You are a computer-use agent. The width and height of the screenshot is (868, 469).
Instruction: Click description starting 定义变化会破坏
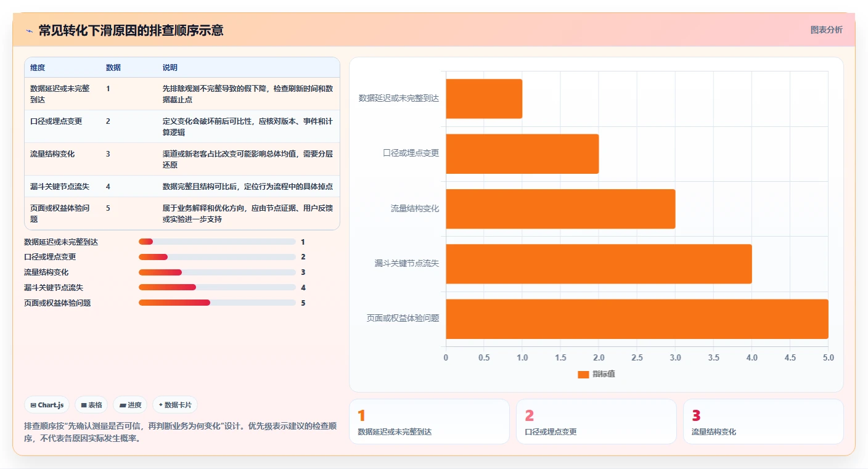click(x=248, y=126)
